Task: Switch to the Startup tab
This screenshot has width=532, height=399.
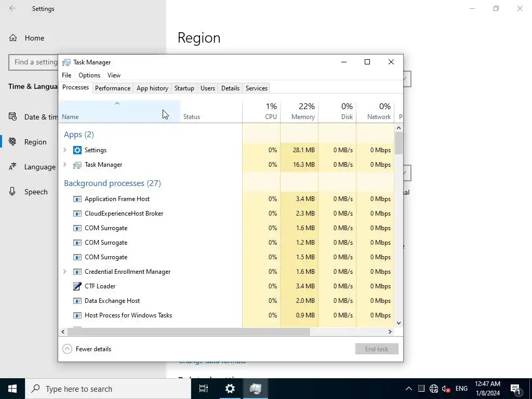Action: coord(184,88)
